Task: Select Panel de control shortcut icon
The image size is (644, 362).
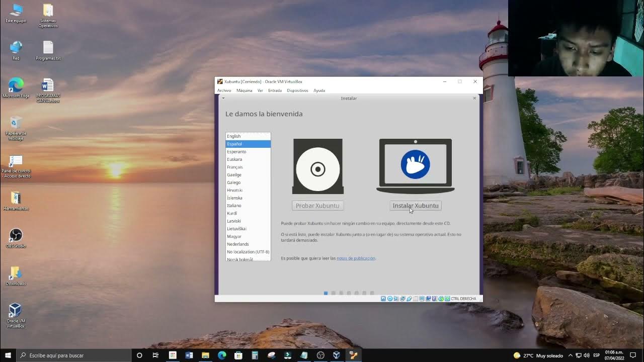Action: coord(16,166)
